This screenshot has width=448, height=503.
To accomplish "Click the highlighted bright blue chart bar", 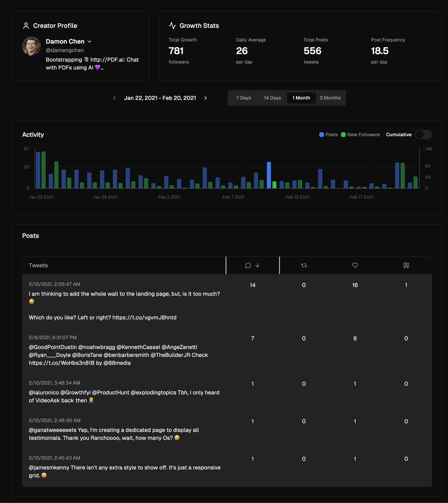I will (x=269, y=175).
